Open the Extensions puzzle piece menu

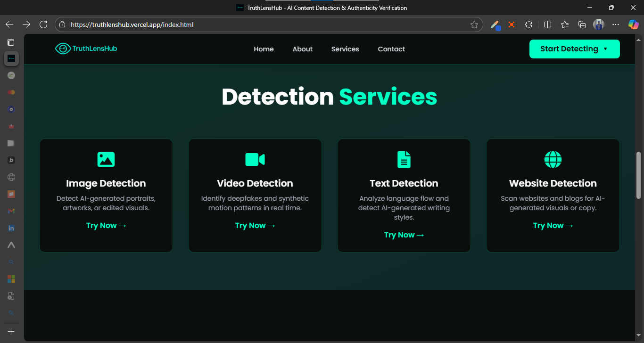click(529, 24)
